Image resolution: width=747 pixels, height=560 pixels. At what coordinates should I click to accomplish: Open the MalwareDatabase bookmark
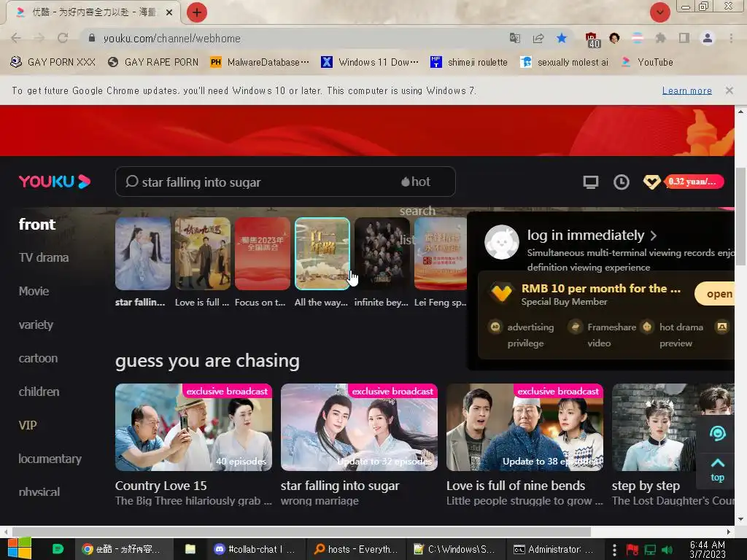pyautogui.click(x=260, y=62)
